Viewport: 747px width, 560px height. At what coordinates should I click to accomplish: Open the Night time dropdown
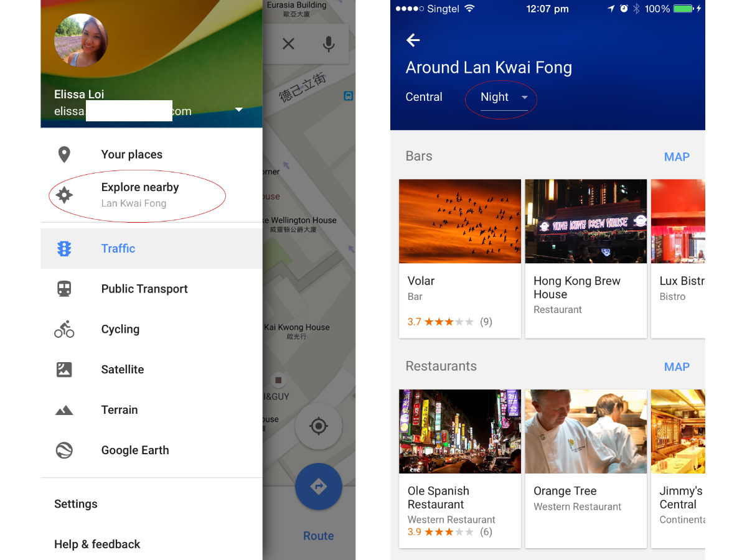pyautogui.click(x=504, y=98)
